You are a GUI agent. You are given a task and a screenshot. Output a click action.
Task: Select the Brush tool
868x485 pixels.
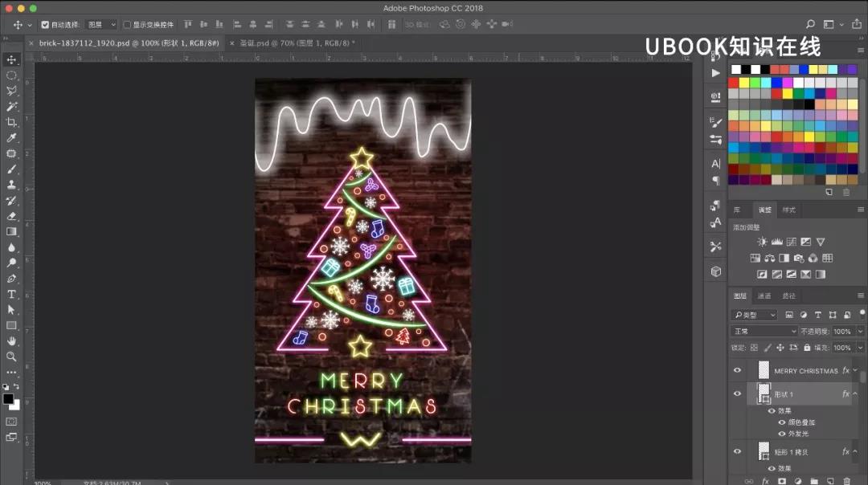click(11, 169)
